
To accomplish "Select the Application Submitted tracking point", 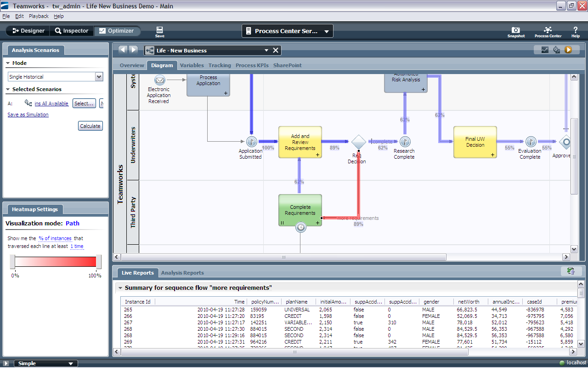I will (252, 141).
